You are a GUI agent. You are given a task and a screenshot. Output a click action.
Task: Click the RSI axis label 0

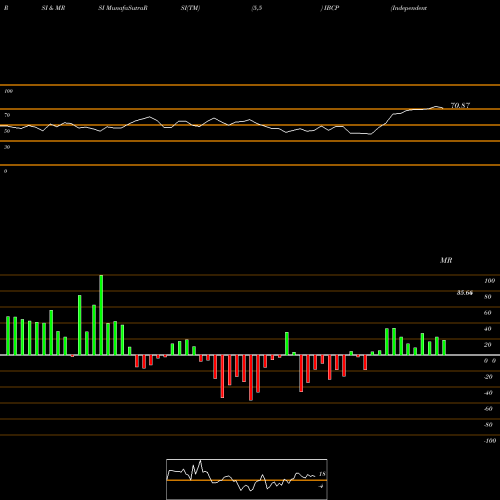(5, 171)
